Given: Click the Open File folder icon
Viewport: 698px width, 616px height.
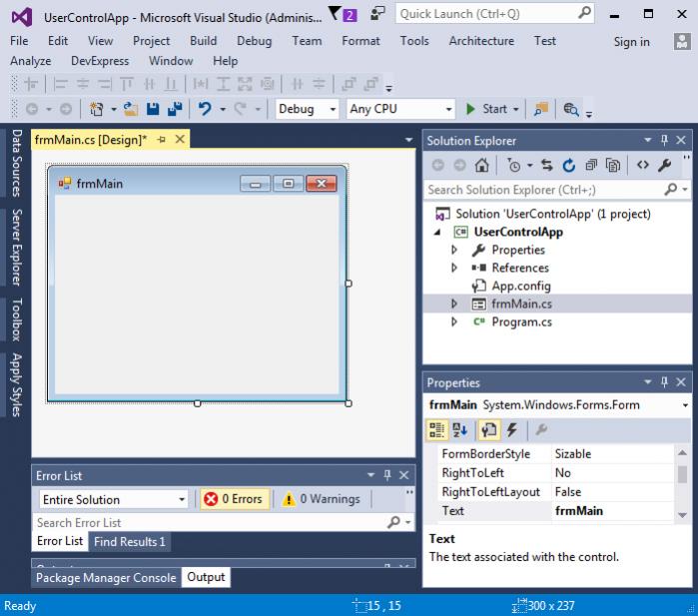Looking at the screenshot, I should [x=131, y=109].
